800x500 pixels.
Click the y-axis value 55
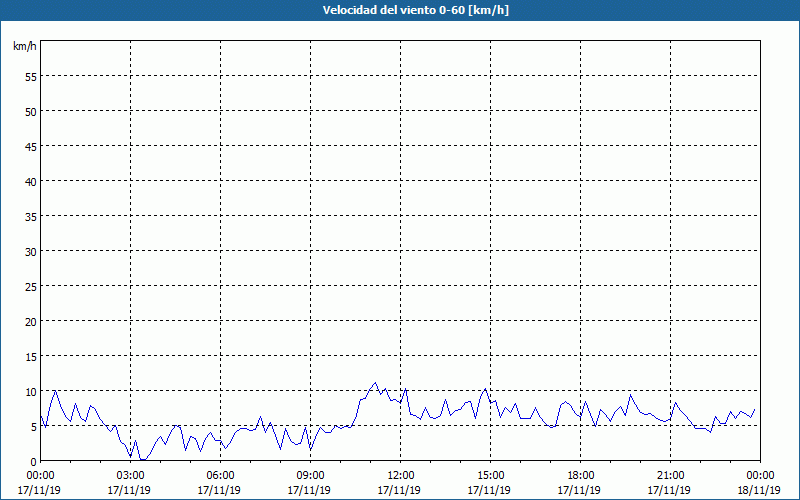tap(31, 77)
